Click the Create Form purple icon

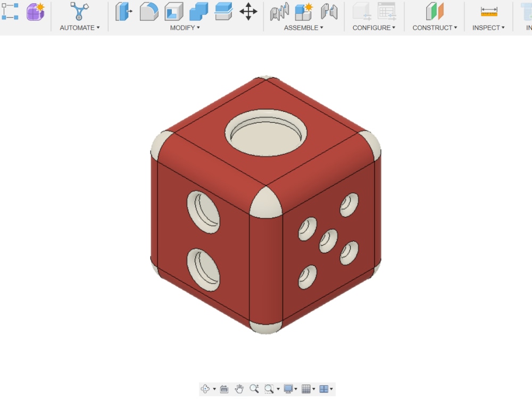pyautogui.click(x=36, y=12)
